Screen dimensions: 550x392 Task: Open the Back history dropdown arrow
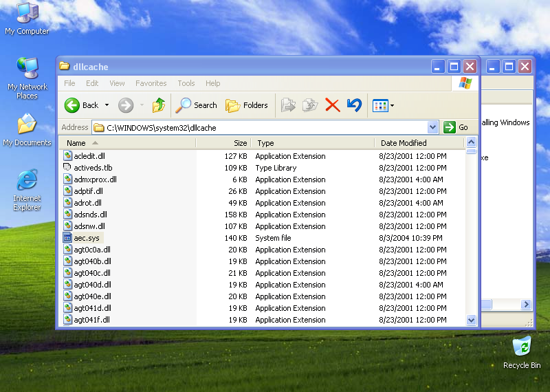coord(107,105)
